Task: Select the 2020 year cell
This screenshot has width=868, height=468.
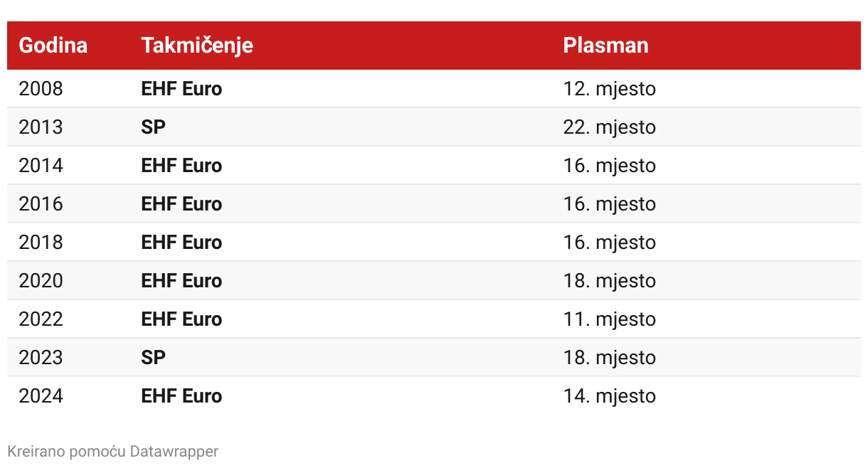Action: coord(41,281)
